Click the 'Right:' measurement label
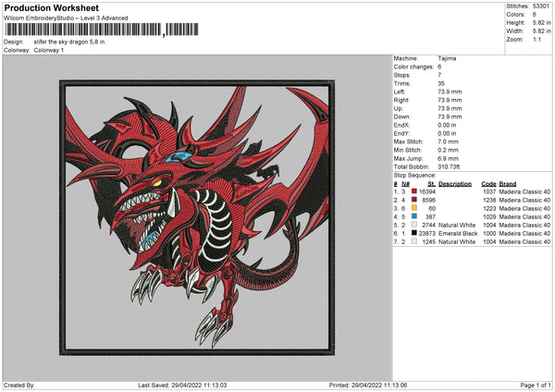Viewport: 555px width, 392px height. pos(401,100)
